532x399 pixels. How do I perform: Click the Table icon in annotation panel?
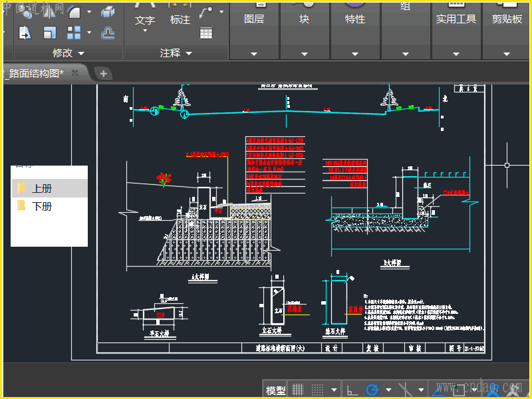tap(206, 33)
